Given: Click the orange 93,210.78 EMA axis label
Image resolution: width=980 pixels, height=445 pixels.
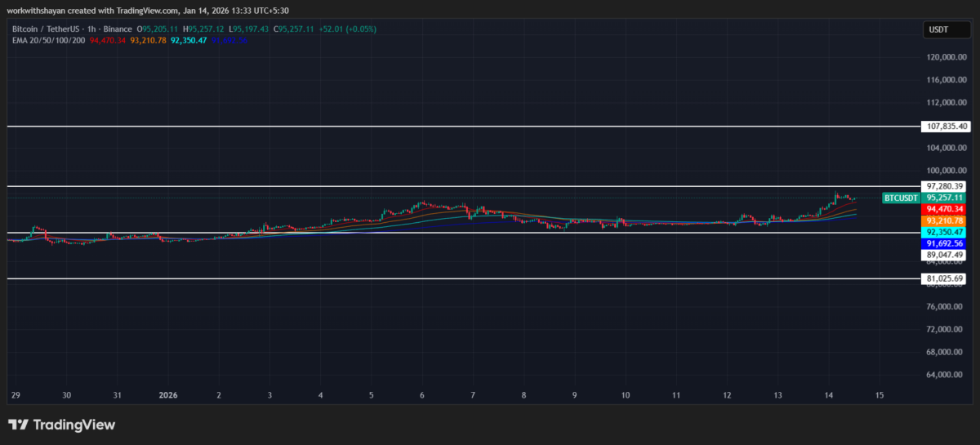Looking at the screenshot, I should [945, 220].
